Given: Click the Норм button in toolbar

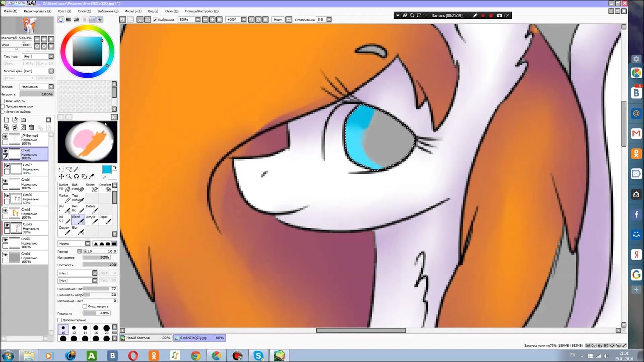Looking at the screenshot, I should tap(278, 20).
